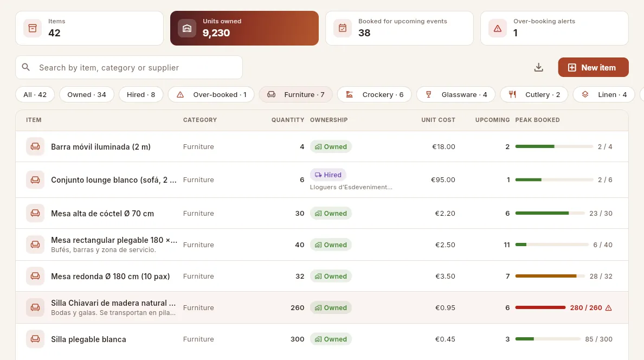Sort by UPCOMING column header
Screen dimensions: 644x360
click(492, 120)
